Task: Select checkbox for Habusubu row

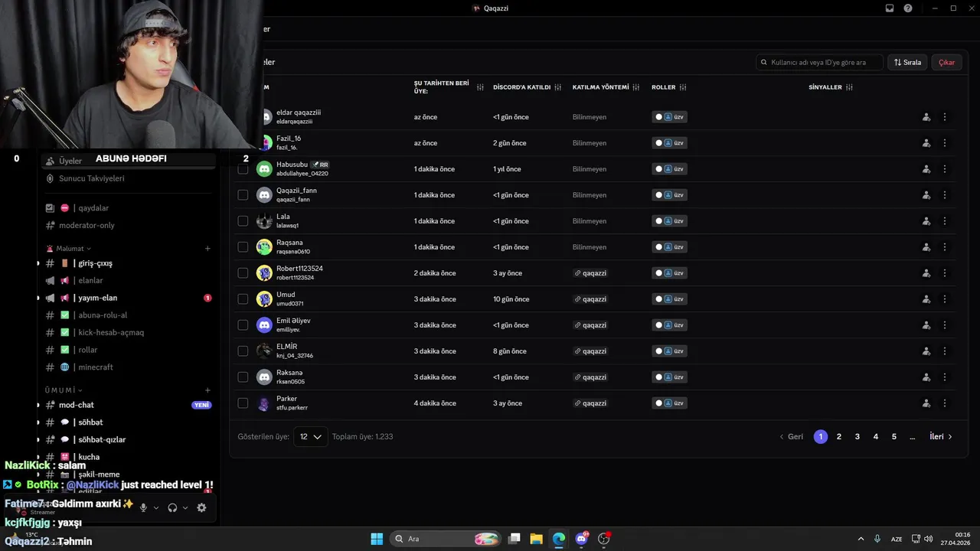Action: point(243,169)
